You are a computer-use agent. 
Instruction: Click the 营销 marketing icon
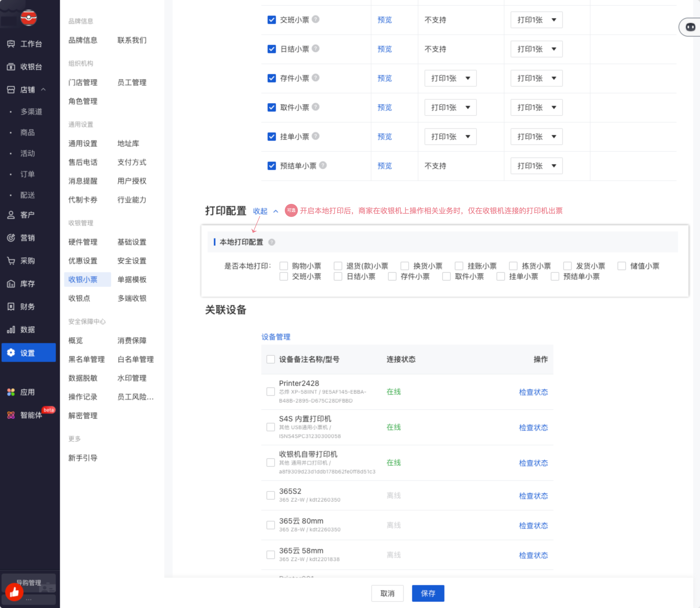[11, 238]
